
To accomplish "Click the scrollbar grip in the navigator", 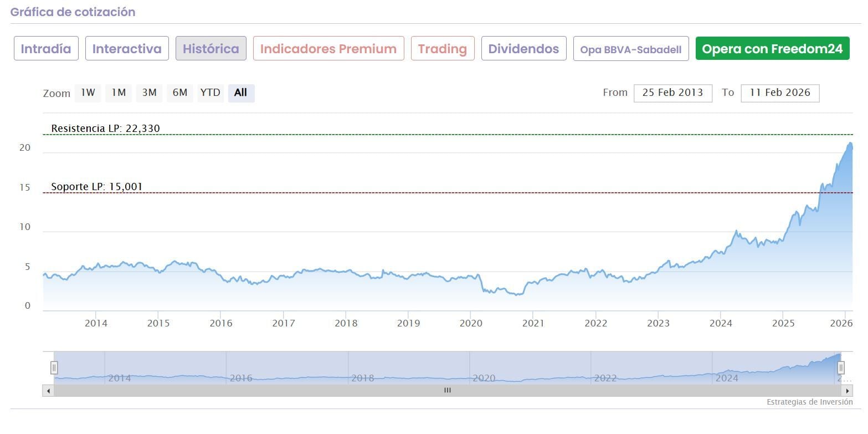I will 448,391.
